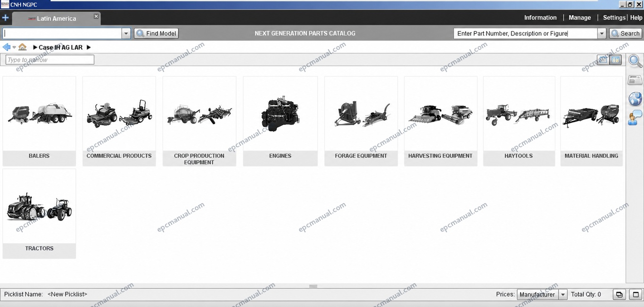Close the Latin America tab
The height and width of the screenshot is (307, 644).
[96, 16]
